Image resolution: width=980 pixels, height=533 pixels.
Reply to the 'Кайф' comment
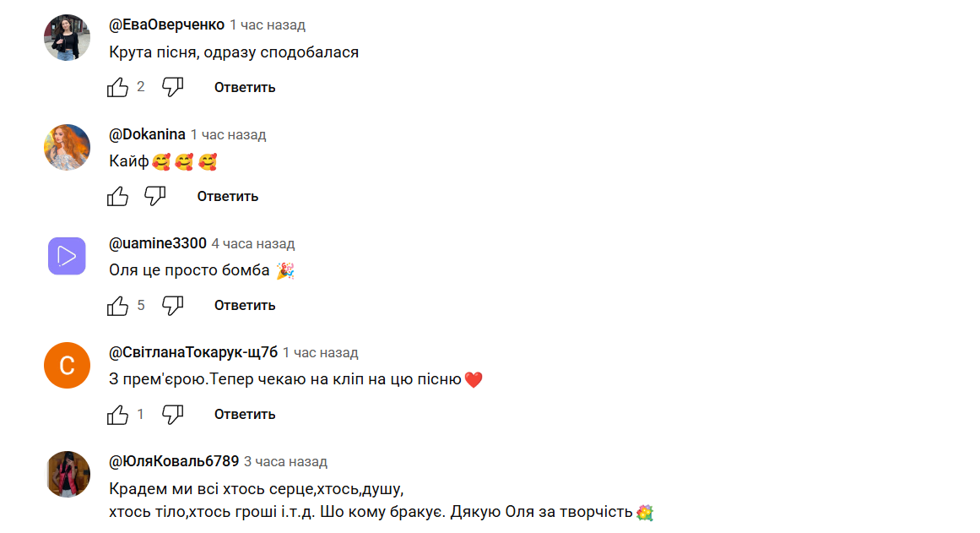(x=228, y=197)
